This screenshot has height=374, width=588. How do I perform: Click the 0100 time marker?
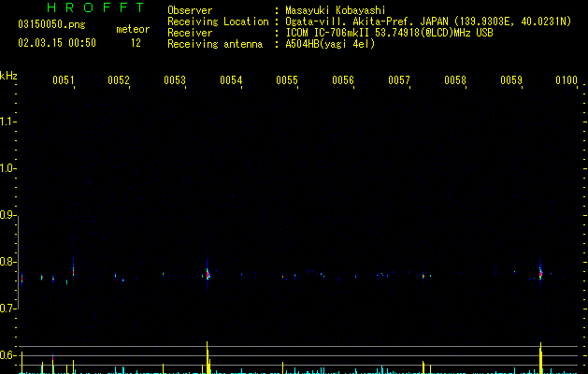click(566, 80)
